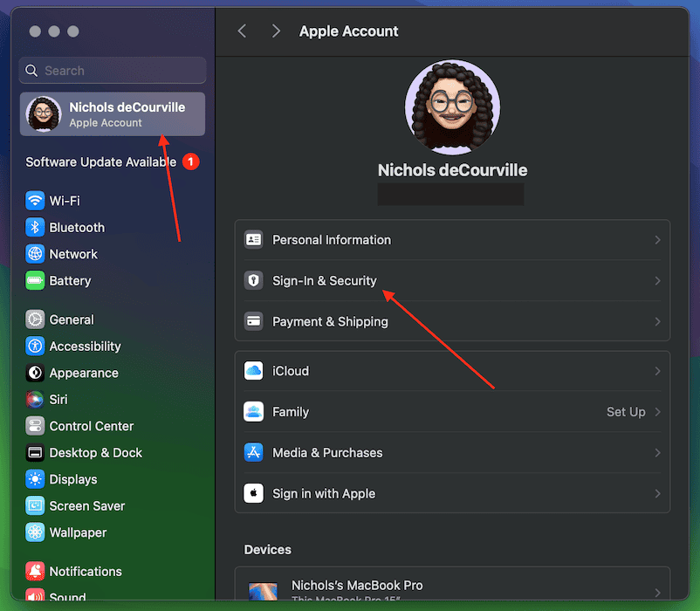The height and width of the screenshot is (611, 700).
Task: Go to Appearance settings
Action: 83,374
